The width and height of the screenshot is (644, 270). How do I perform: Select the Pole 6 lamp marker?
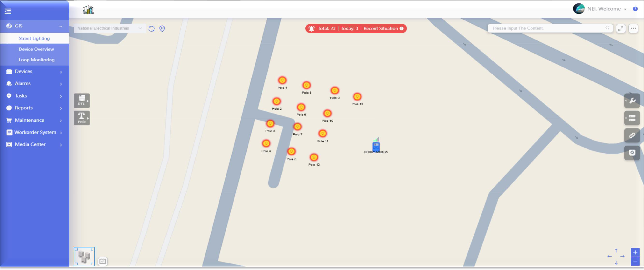(301, 107)
